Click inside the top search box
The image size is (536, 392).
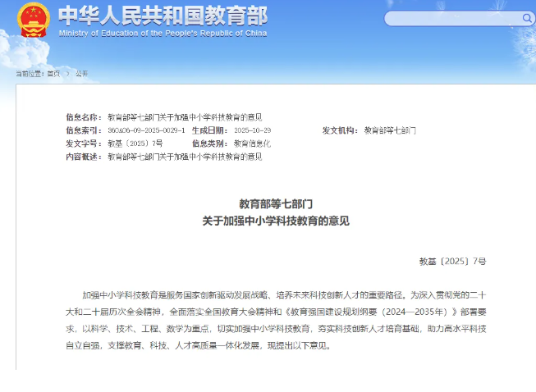(x=451, y=18)
